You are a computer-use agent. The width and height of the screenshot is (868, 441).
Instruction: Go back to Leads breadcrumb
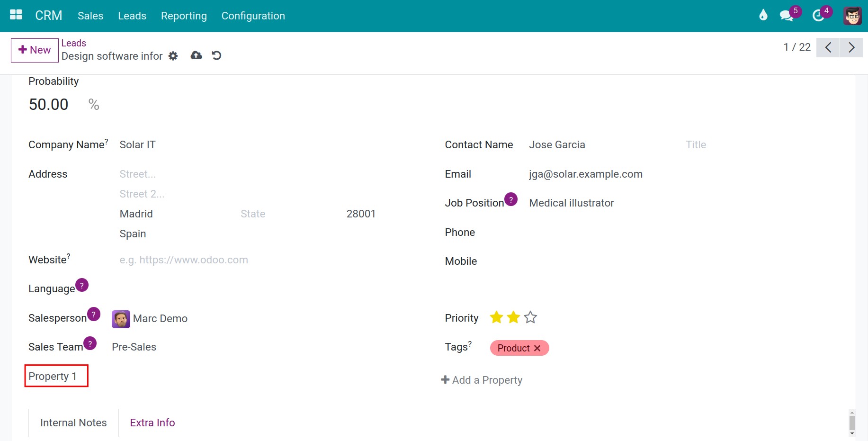pyautogui.click(x=74, y=43)
